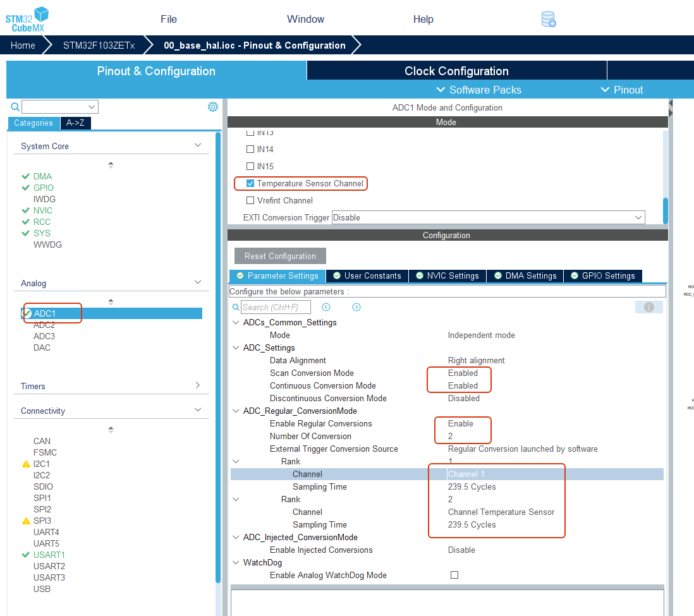Open the GPIO Settings tab

[x=603, y=275]
